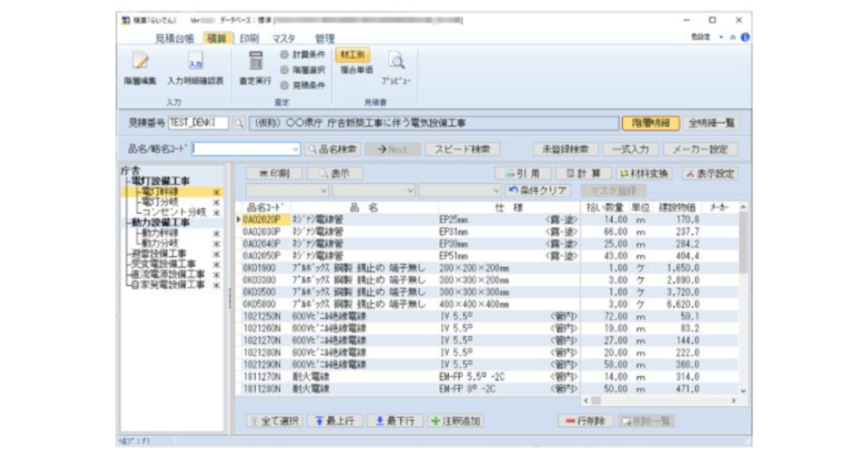Select 電灯分岐 in the hierarchy tree
Image resolution: width=868 pixels, height=456 pixels.
[159, 202]
